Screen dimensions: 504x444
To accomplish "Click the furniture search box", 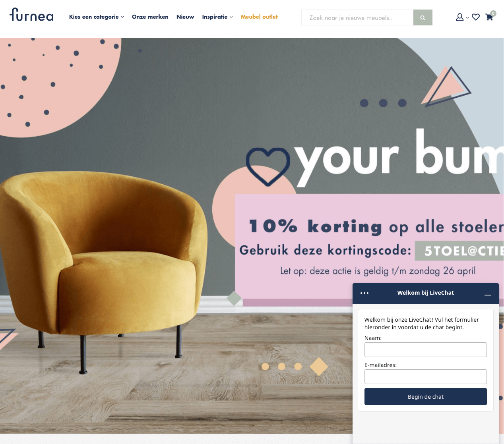I will coord(357,18).
